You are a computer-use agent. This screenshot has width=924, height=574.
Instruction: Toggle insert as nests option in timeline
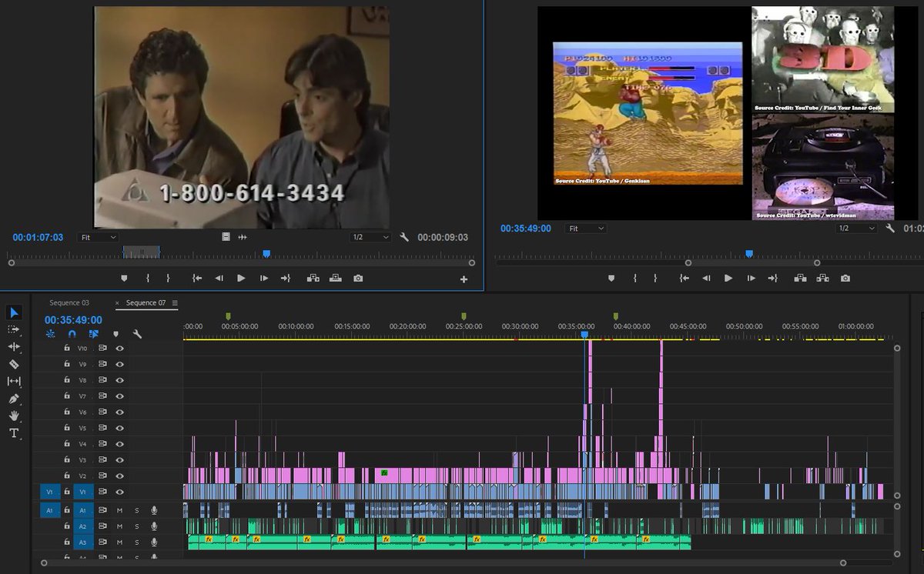(x=51, y=334)
